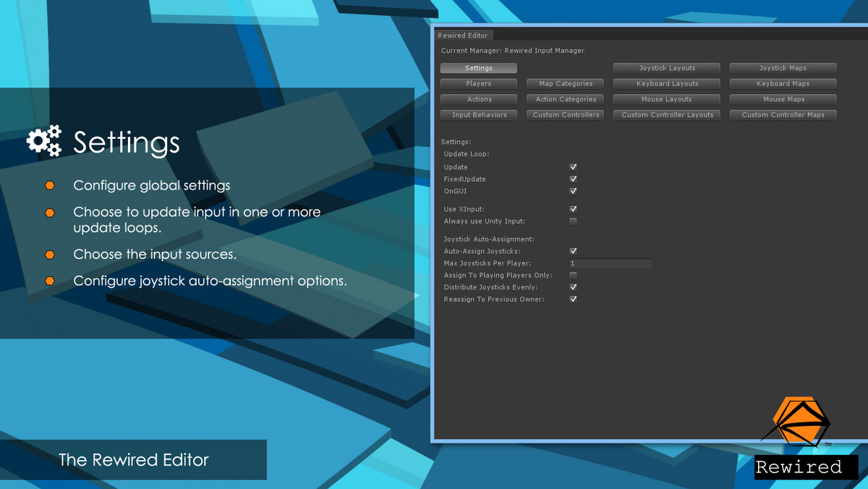868x489 pixels.
Task: Open Joystick Layouts page
Action: pos(667,68)
